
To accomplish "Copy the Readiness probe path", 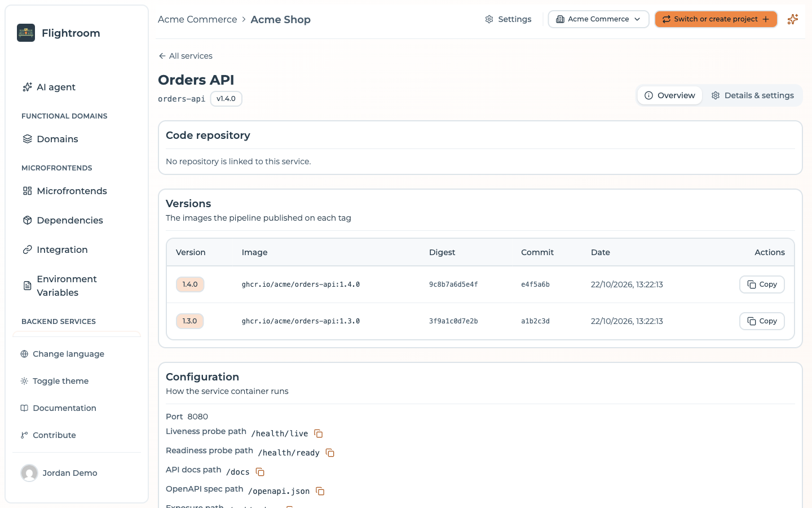I will coord(330,453).
